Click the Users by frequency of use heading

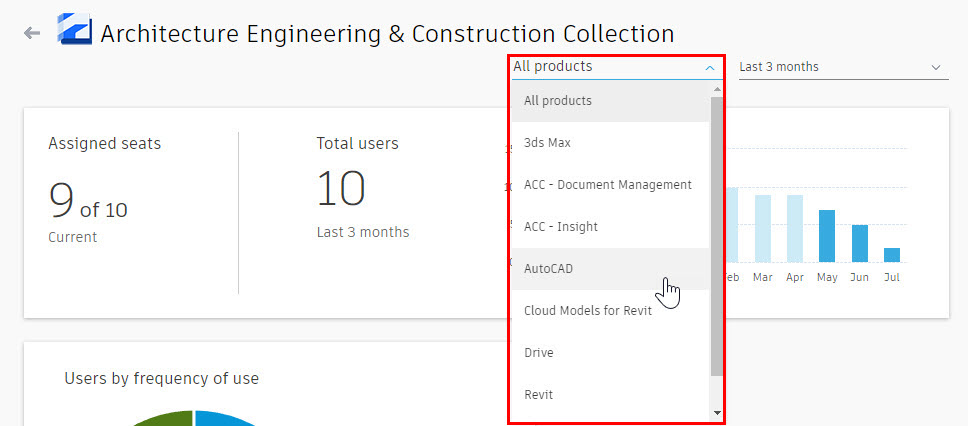[162, 378]
